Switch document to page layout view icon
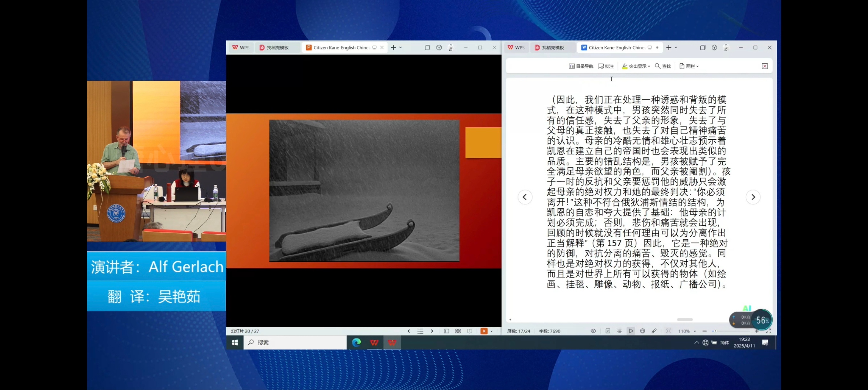This screenshot has height=390, width=868. tap(608, 331)
